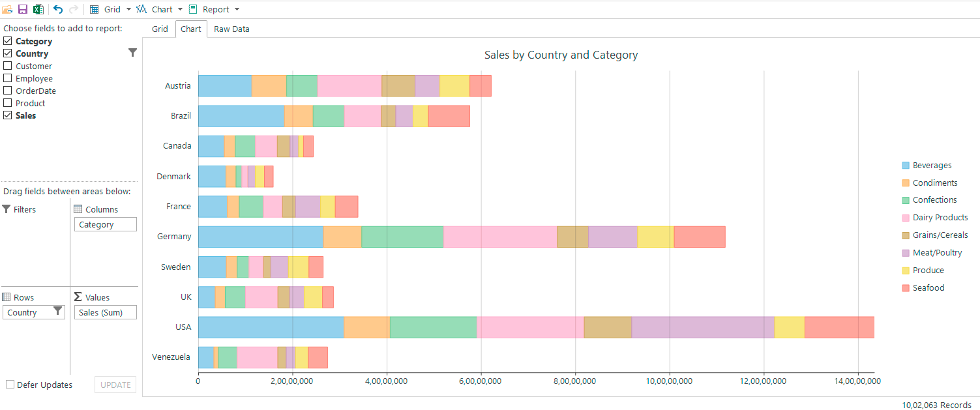Switch to the Raw Data tab
This screenshot has height=410, width=980.
[x=231, y=29]
